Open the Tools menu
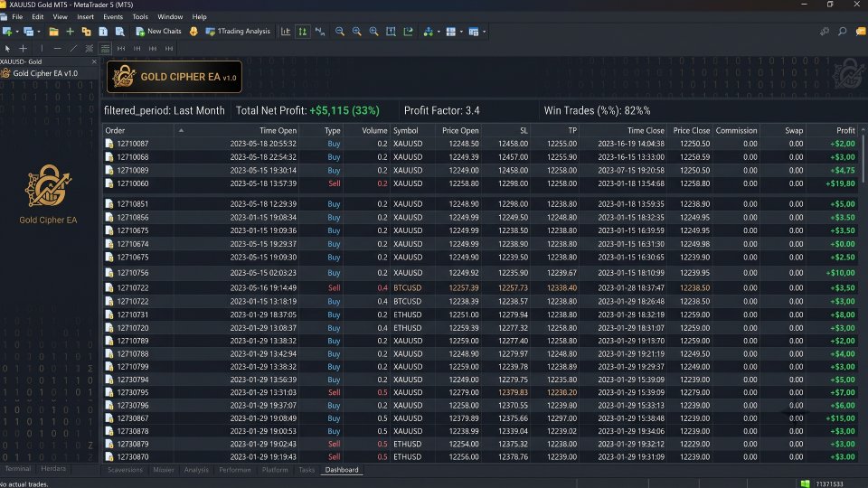Viewport: 868px width, 488px height. pyautogui.click(x=140, y=16)
